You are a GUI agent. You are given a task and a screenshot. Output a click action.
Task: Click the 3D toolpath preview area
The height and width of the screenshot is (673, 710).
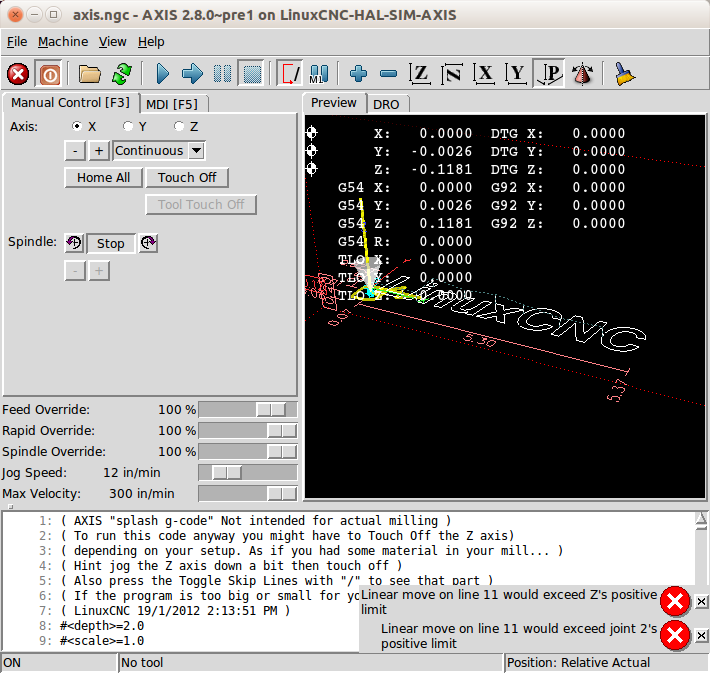pyautogui.click(x=505, y=307)
